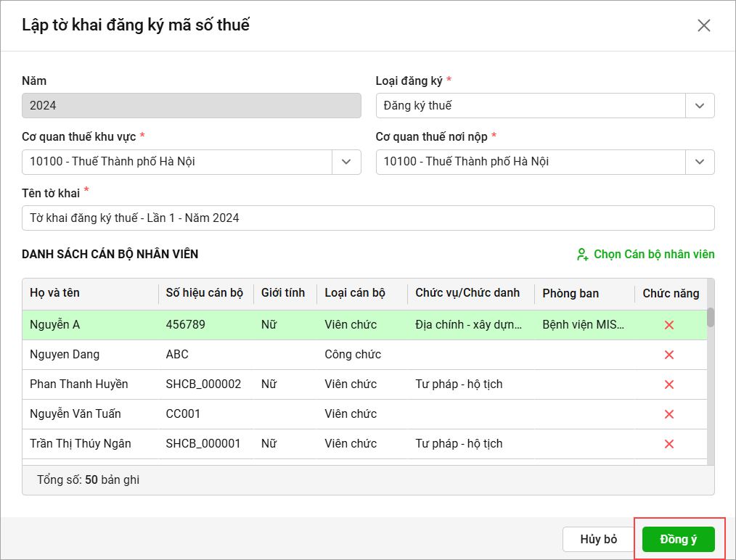Click the Đồng ý button
736x560 pixels.
[679, 540]
